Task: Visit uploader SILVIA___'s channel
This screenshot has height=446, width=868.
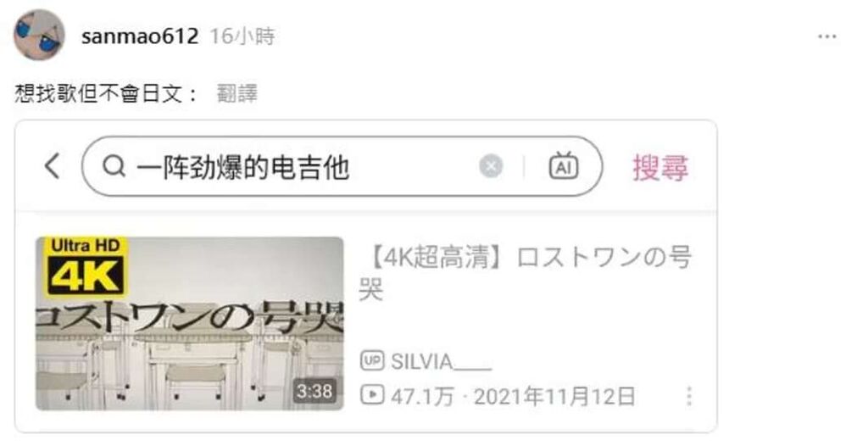Action: pos(441,362)
